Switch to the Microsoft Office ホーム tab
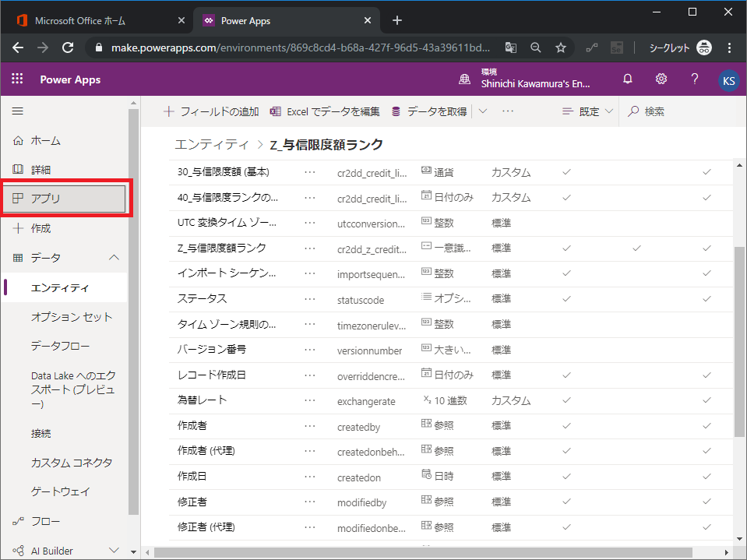This screenshot has width=747, height=560. (97, 20)
